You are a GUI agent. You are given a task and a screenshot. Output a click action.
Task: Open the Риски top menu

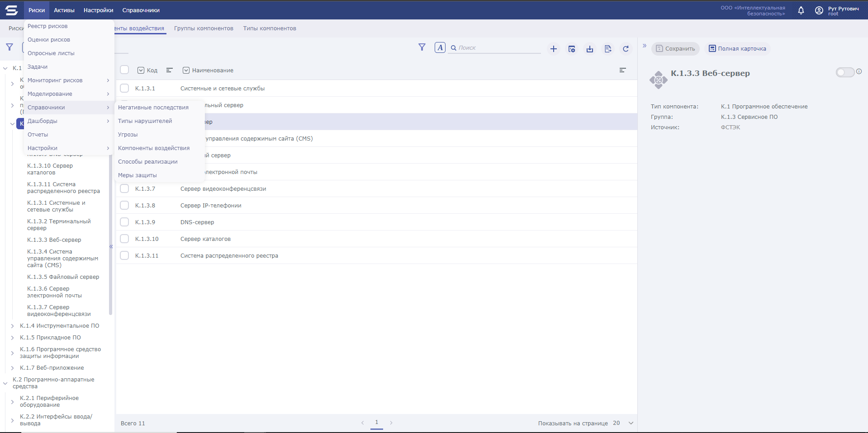click(x=37, y=10)
